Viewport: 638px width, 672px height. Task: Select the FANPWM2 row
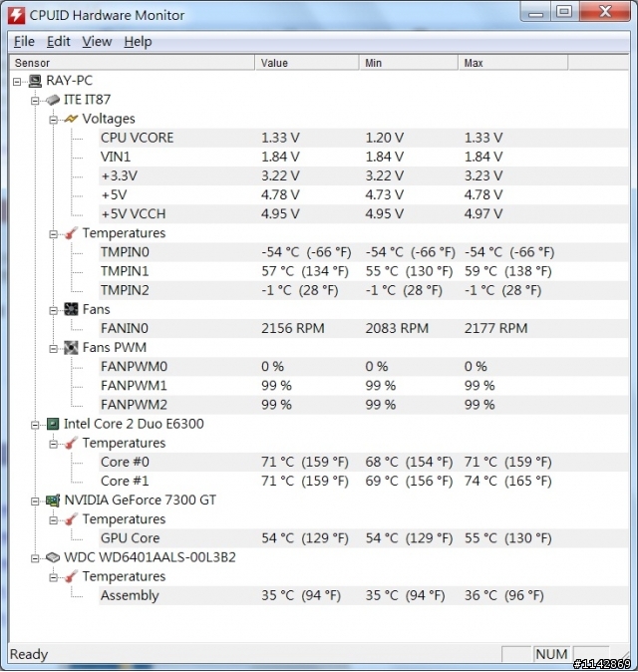tap(363, 405)
